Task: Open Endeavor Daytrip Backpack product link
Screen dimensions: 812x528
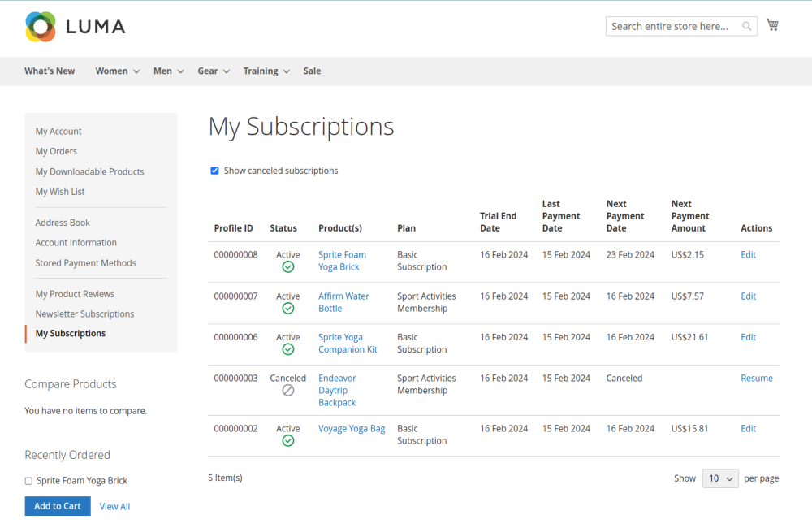Action: pos(337,390)
